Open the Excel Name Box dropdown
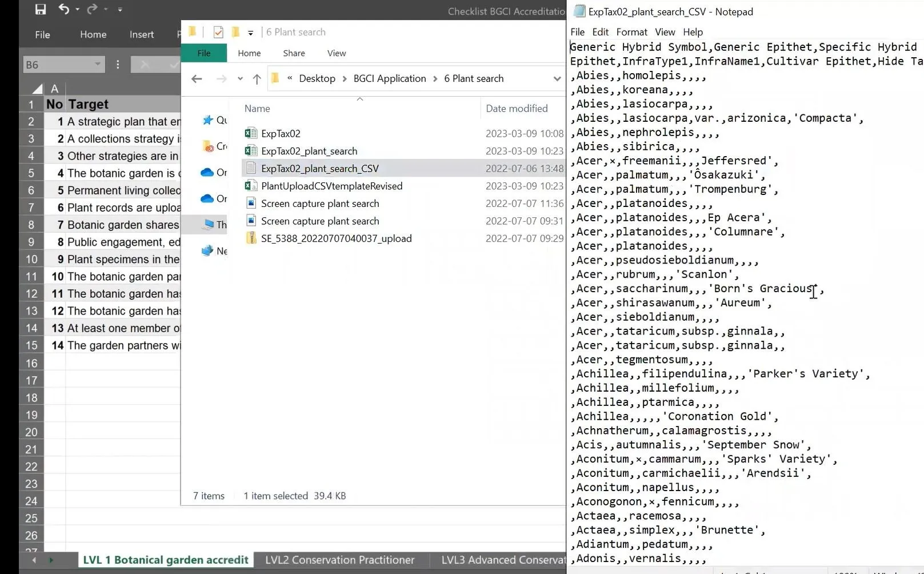This screenshot has width=924, height=574. pyautogui.click(x=97, y=64)
